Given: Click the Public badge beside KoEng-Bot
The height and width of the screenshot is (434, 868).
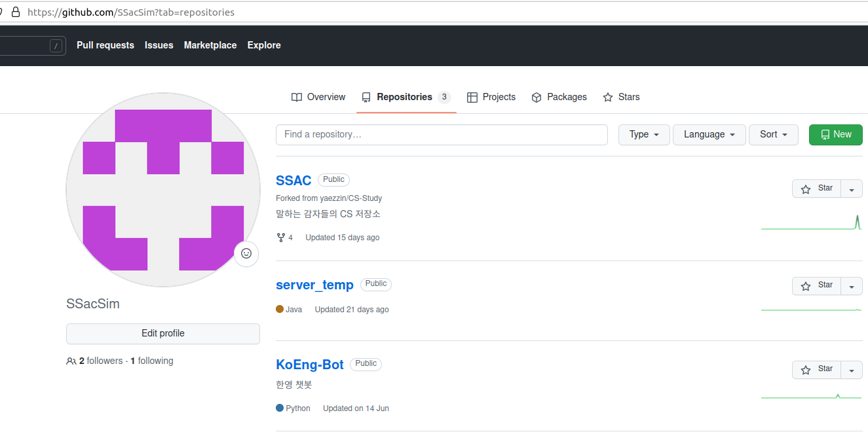Looking at the screenshot, I should click(366, 363).
